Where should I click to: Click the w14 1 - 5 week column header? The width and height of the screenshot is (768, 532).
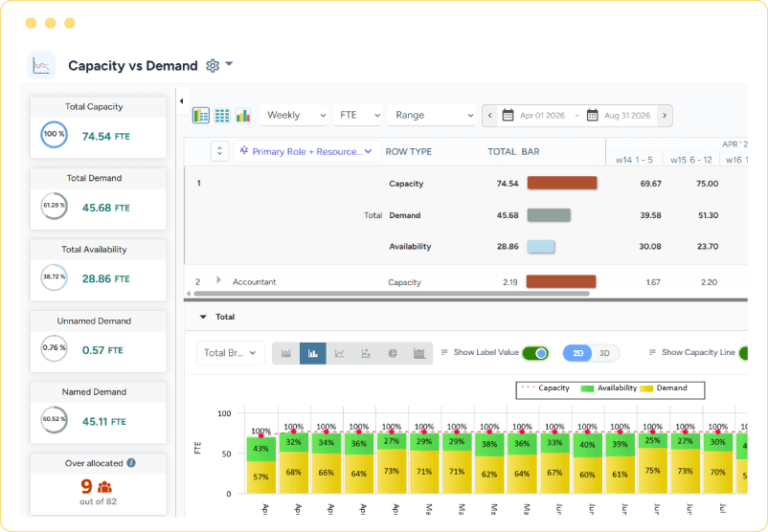click(x=634, y=160)
